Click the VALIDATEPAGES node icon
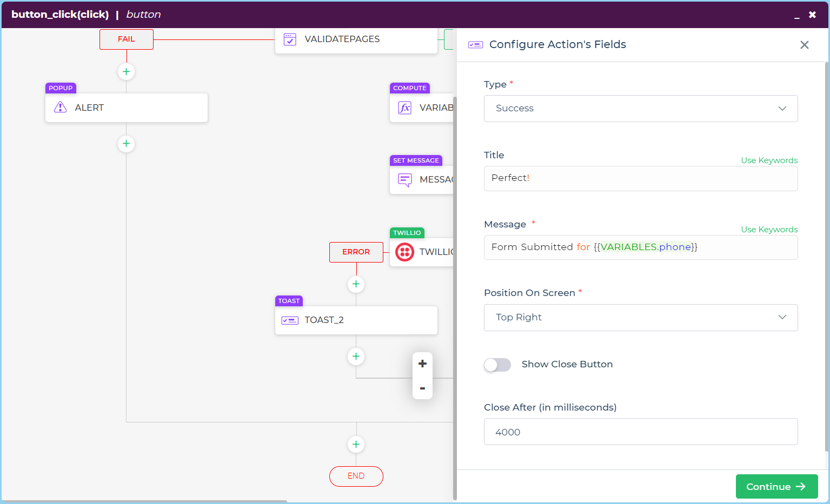830x504 pixels. pos(290,39)
